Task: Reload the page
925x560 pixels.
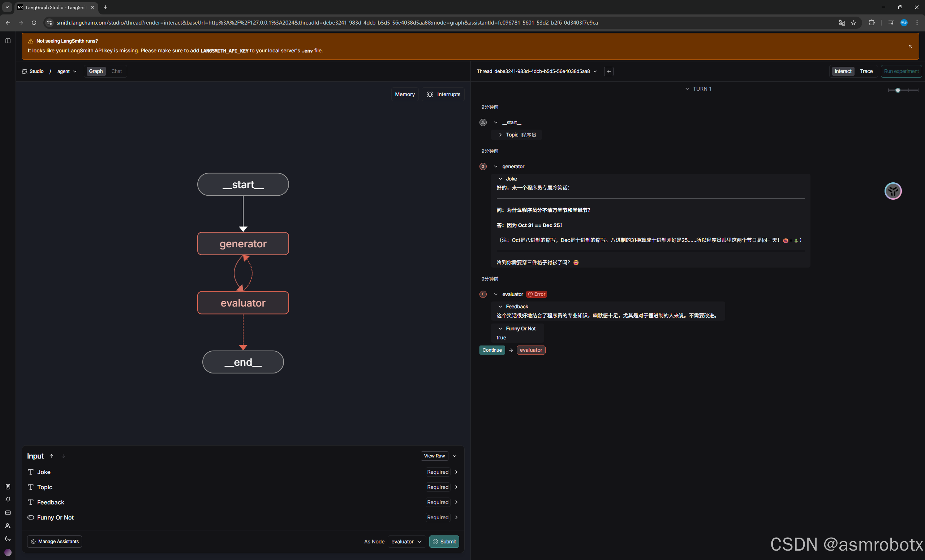Action: click(x=34, y=22)
